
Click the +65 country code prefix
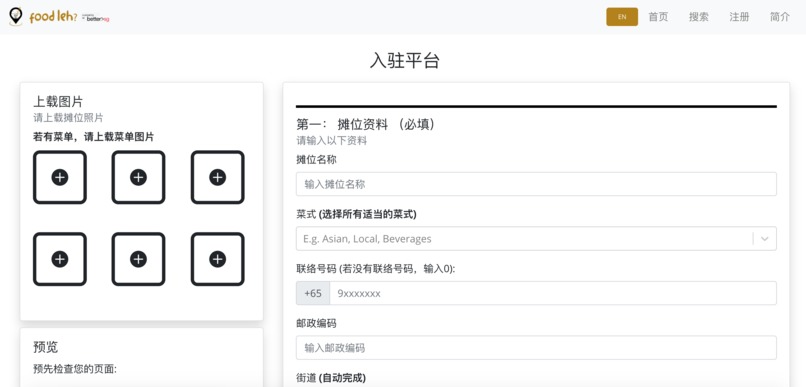coord(313,293)
